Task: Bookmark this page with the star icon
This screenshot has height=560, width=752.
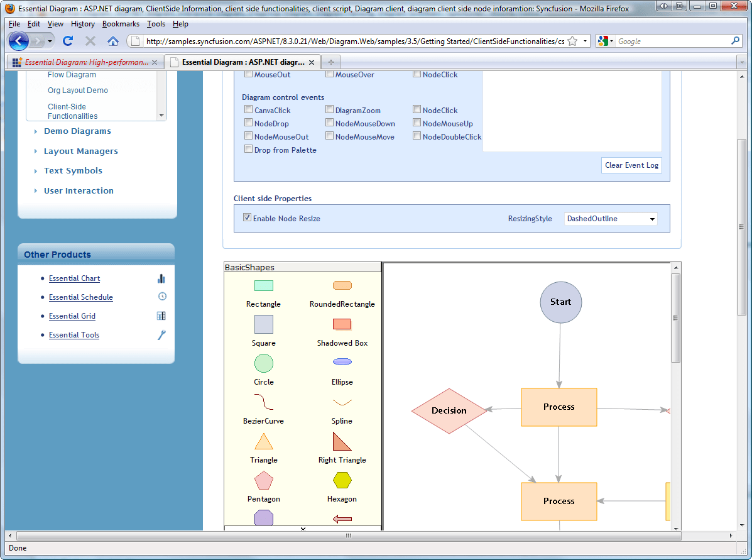Action: [572, 41]
